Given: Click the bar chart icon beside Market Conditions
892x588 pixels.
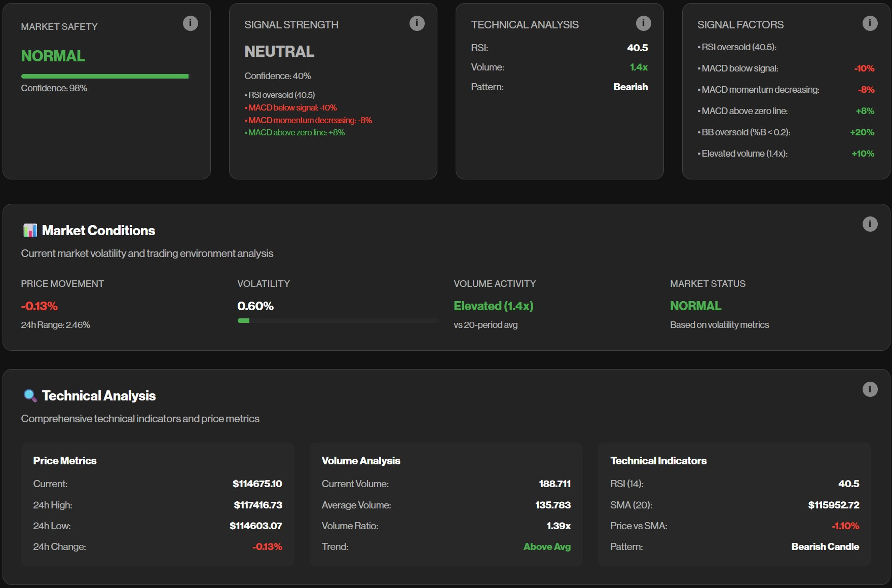Looking at the screenshot, I should (x=30, y=230).
